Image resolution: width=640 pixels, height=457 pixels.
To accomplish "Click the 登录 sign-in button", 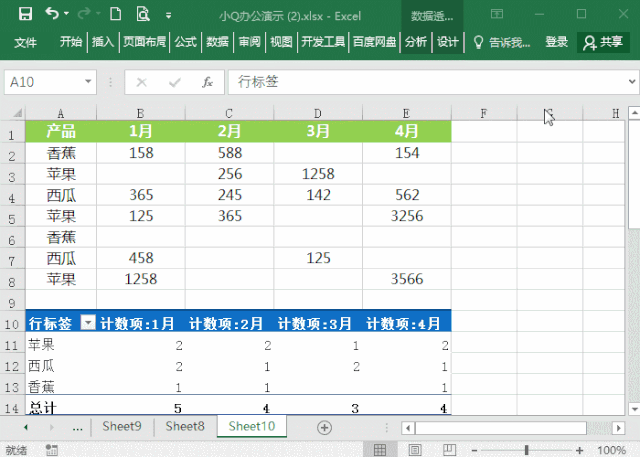I will click(x=556, y=42).
